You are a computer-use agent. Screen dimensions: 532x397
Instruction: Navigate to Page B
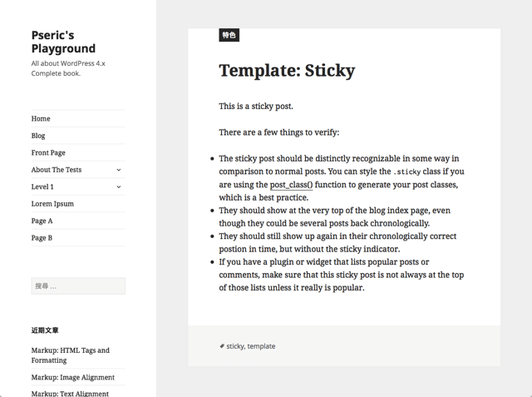[x=42, y=238]
